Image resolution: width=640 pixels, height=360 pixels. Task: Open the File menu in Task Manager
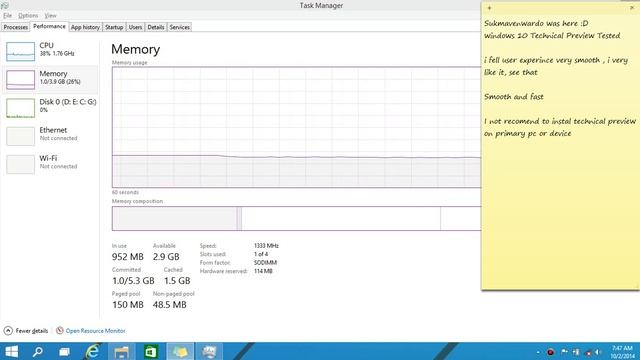(x=7, y=16)
